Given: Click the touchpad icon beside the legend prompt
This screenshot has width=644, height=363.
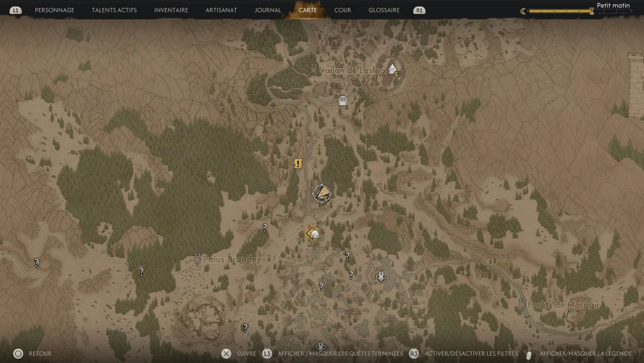Looking at the screenshot, I should point(529,354).
